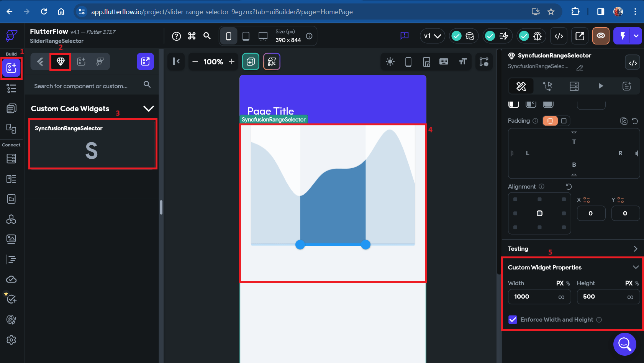Click the left range slider handle
The width and height of the screenshot is (644, 363).
click(300, 245)
